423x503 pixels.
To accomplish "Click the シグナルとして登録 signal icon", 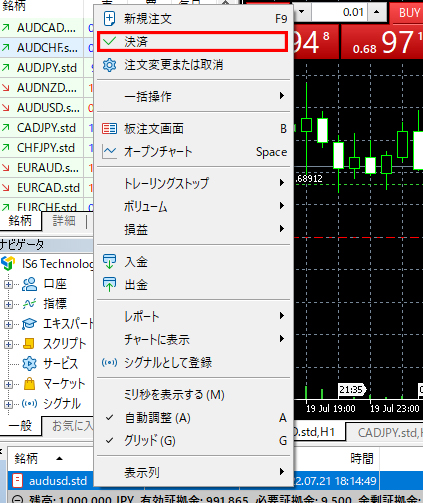I will [x=109, y=362].
